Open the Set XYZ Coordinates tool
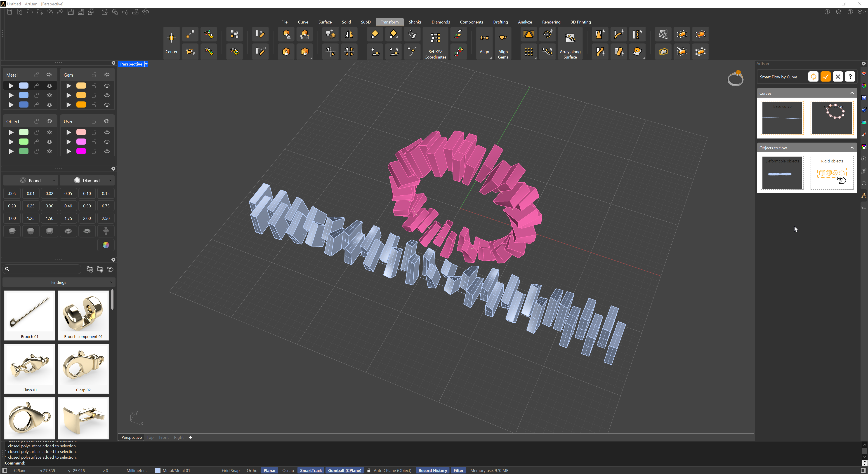The width and height of the screenshot is (868, 474). tap(435, 43)
